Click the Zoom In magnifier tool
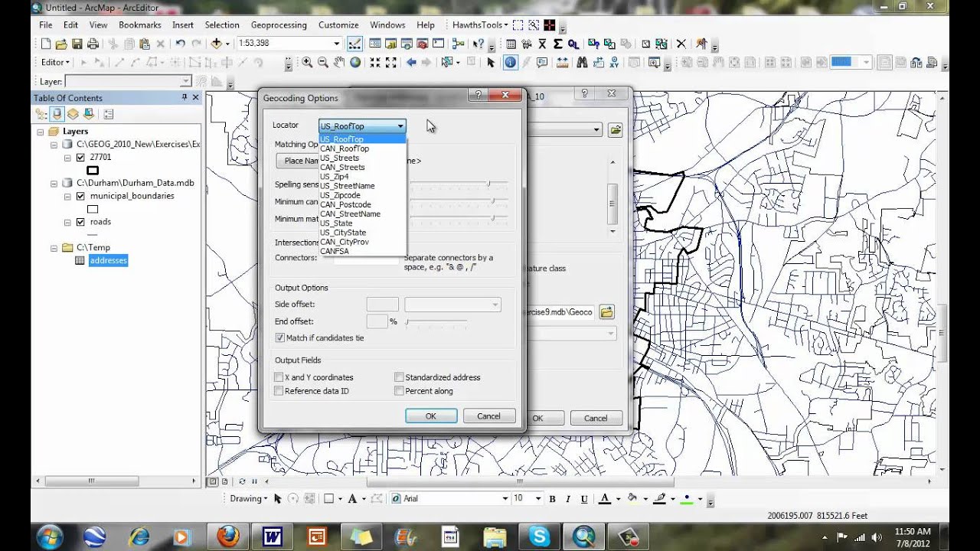980x551 pixels. click(x=307, y=63)
